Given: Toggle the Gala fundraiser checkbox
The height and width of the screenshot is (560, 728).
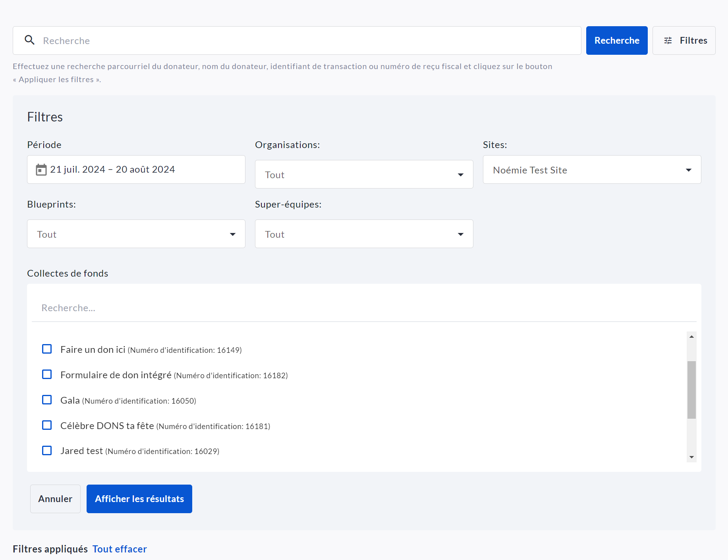Looking at the screenshot, I should [x=47, y=400].
